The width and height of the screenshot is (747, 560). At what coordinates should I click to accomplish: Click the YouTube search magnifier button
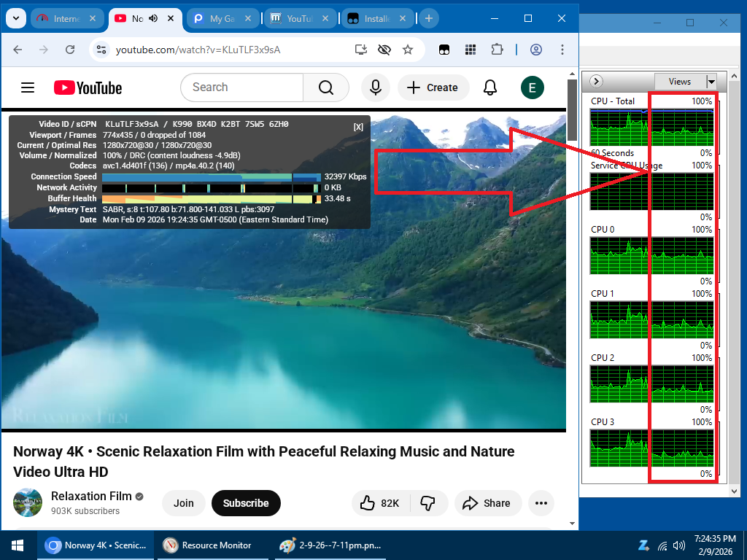click(326, 87)
